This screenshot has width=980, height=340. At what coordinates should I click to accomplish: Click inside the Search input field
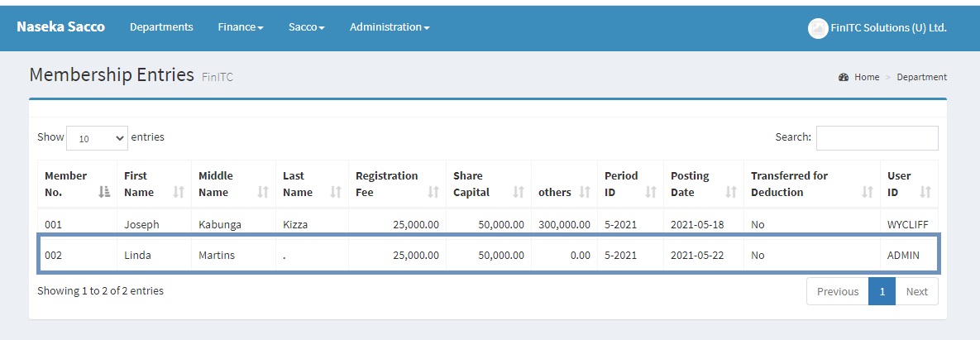(x=877, y=138)
